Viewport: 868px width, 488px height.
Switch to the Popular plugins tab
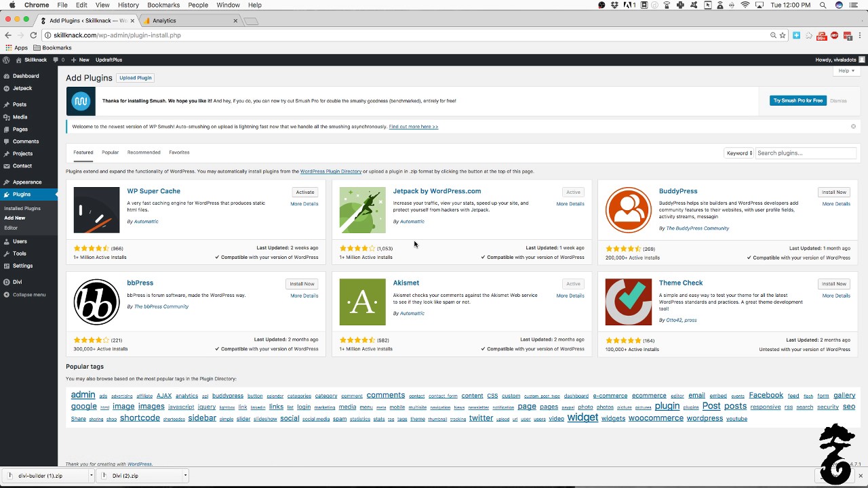(110, 152)
